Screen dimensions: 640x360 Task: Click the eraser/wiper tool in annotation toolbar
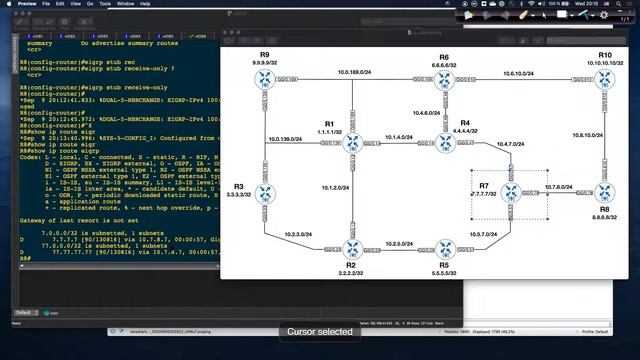coord(583,15)
